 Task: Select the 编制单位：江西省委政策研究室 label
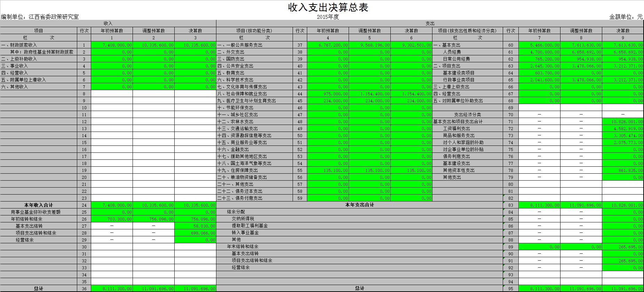click(x=40, y=17)
